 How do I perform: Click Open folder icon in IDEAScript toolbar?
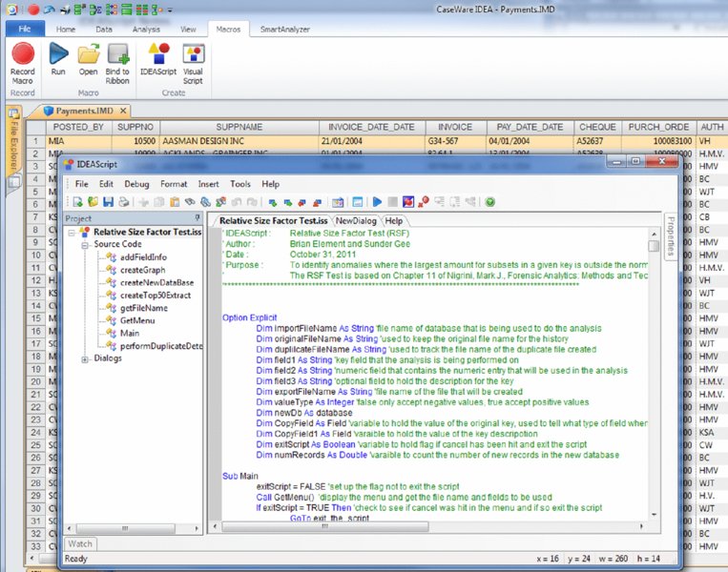click(x=93, y=202)
